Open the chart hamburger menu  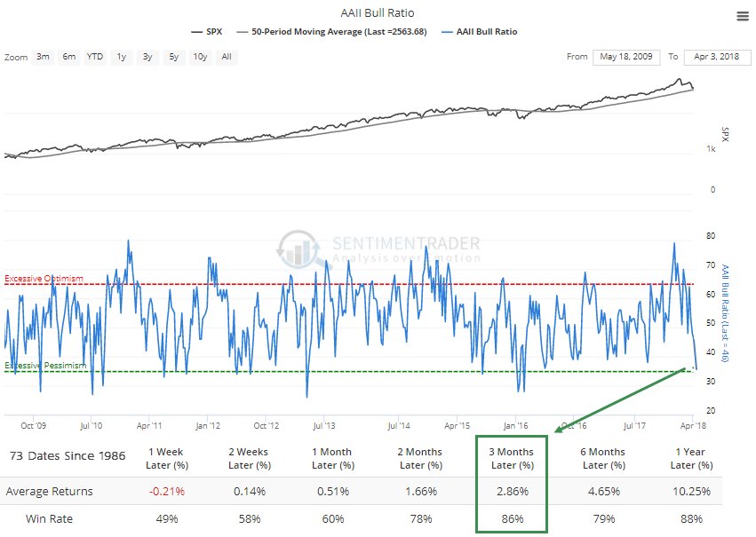[743, 16]
